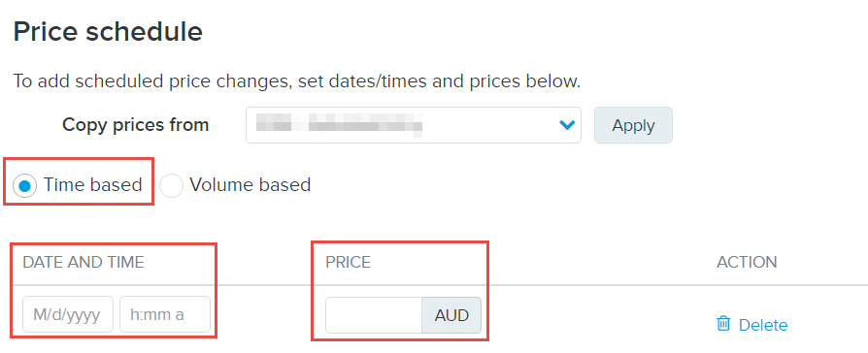
Task: Click the Delete link in the Action column
Action: pyautogui.click(x=763, y=325)
